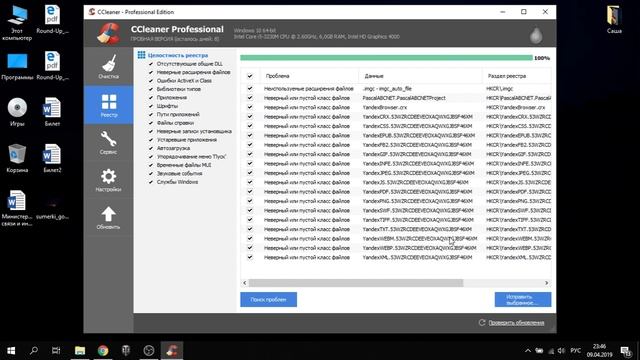Uncheck the Неиспользуемые расширения файлов row checkbox

tap(250, 88)
